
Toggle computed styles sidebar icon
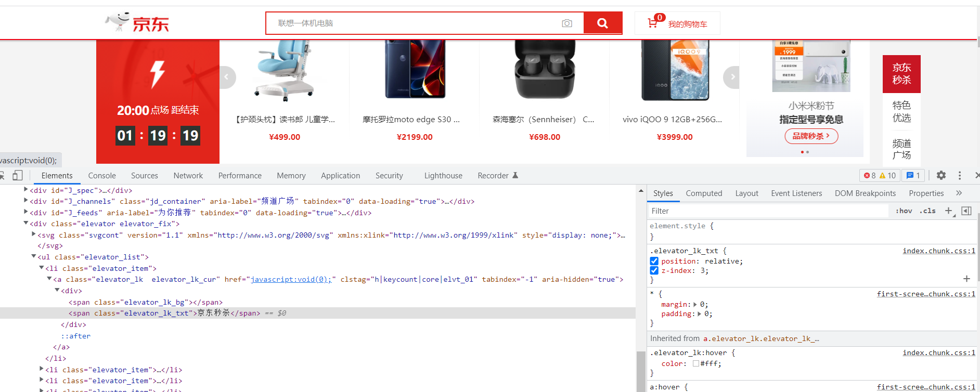(x=966, y=211)
